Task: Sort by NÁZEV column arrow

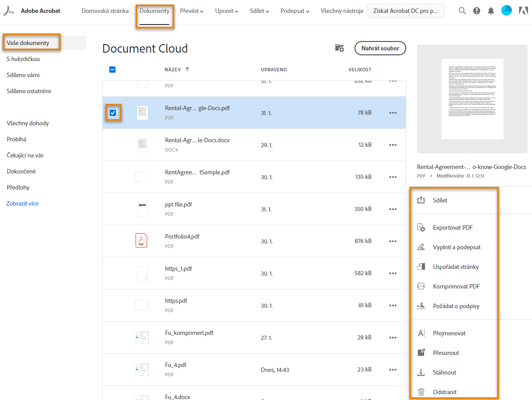Action: tap(187, 69)
